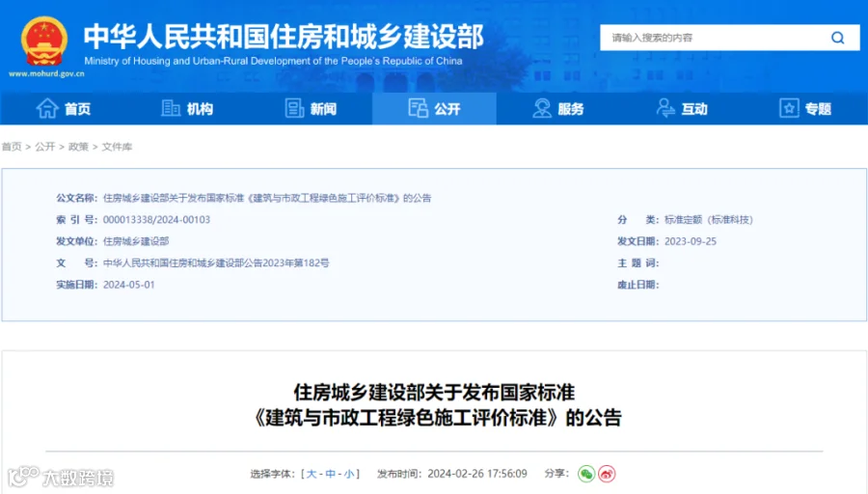Share the page via Weibo icon
This screenshot has height=494, width=868.
click(607, 474)
